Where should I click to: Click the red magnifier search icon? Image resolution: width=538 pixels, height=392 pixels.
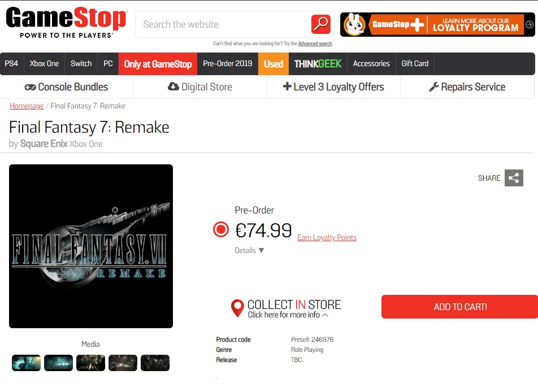[x=321, y=24]
